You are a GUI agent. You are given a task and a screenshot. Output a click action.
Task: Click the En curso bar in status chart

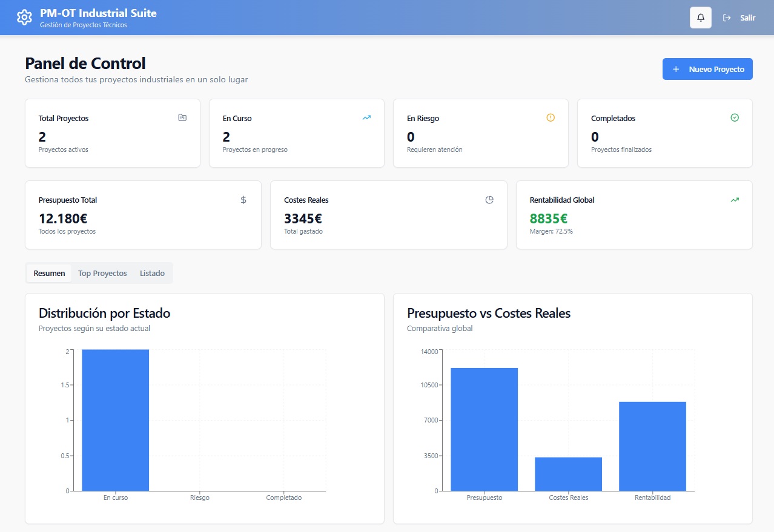115,420
